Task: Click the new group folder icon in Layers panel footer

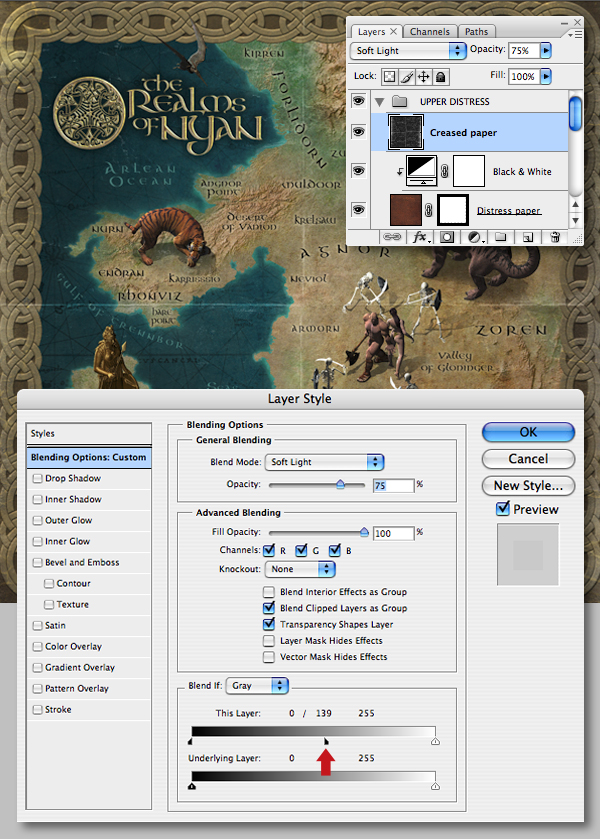Action: coord(500,237)
